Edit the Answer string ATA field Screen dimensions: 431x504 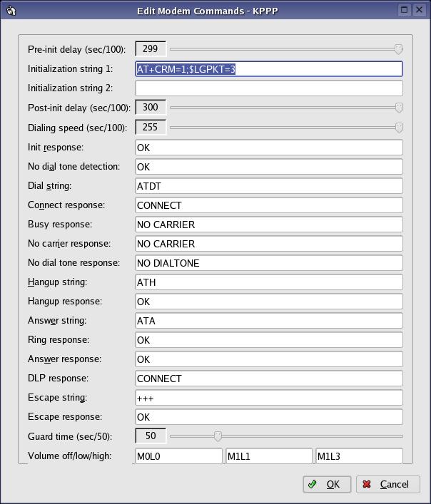[269, 321]
